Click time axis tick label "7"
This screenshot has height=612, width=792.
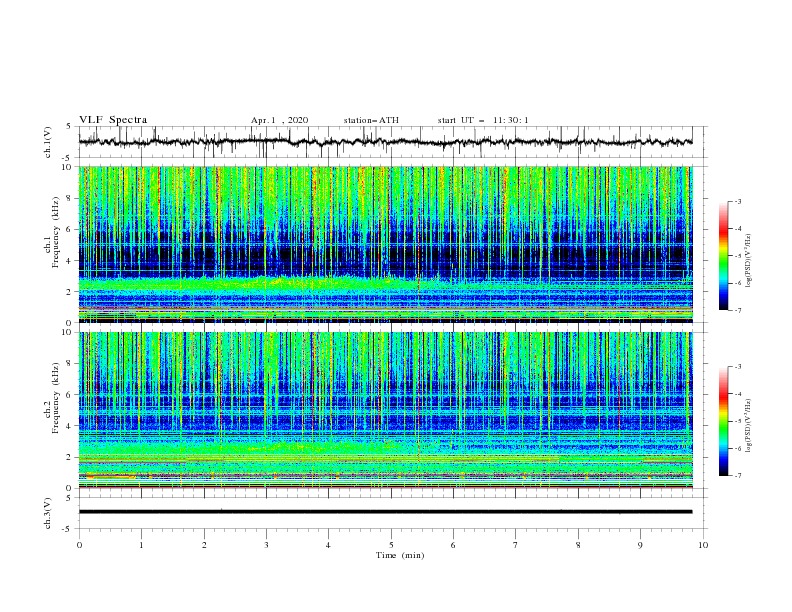(516, 545)
